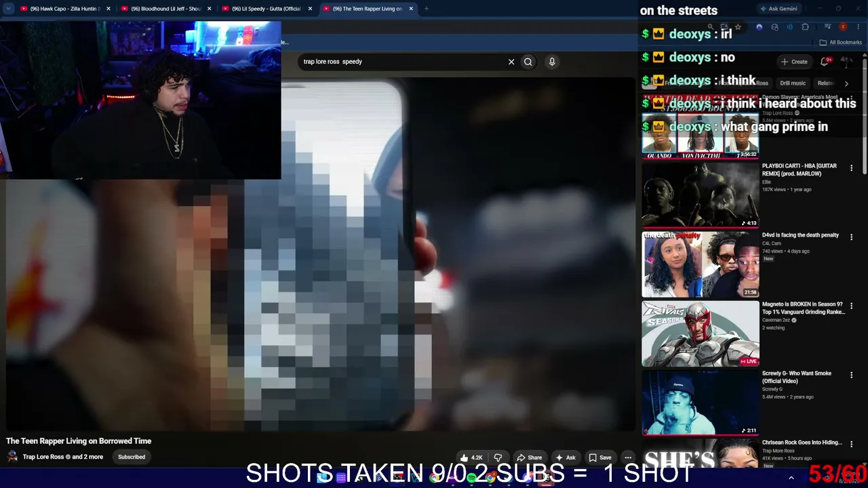Close the Lil Speedy - Gutta tab
Screen dimensions: 868x488
pyautogui.click(x=310, y=9)
